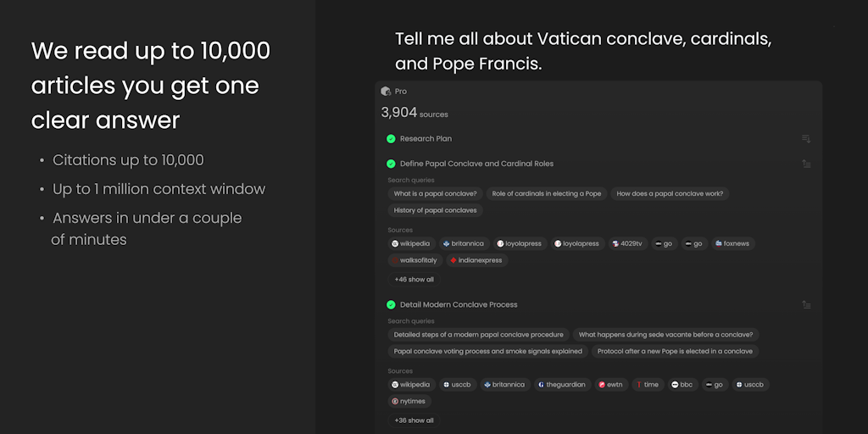Select the 'History of papal conclaves' query chip
Image resolution: width=868 pixels, height=434 pixels.
[435, 210]
